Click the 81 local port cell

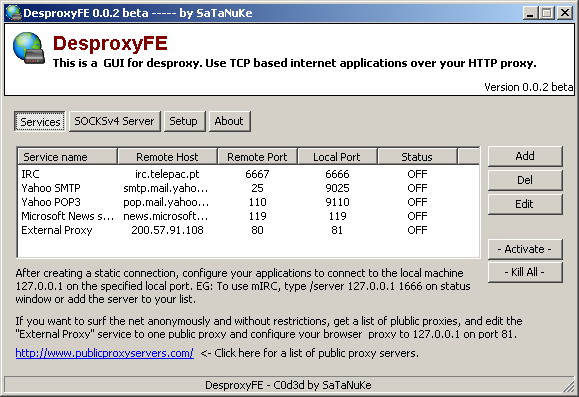(337, 230)
